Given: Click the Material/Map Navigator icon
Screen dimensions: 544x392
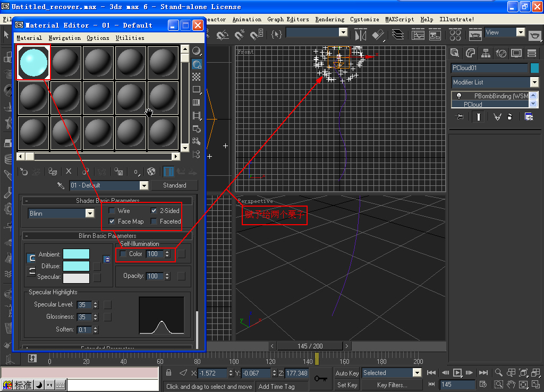Looking at the screenshot, I should [x=197, y=154].
